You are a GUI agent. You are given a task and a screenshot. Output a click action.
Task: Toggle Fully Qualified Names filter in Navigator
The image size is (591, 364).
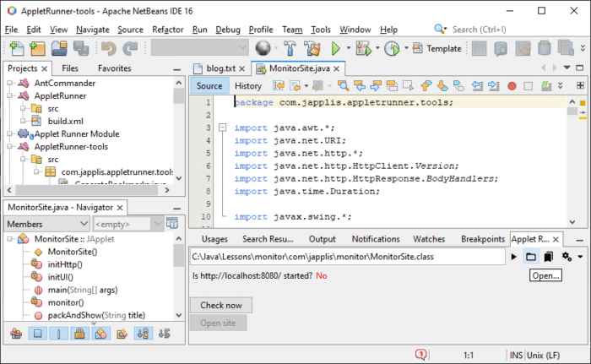tap(122, 334)
